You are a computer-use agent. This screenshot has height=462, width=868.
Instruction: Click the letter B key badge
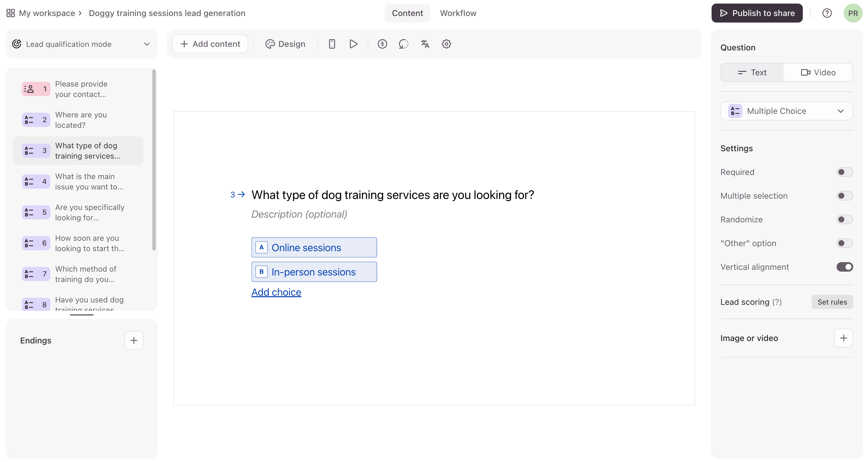coord(262,272)
